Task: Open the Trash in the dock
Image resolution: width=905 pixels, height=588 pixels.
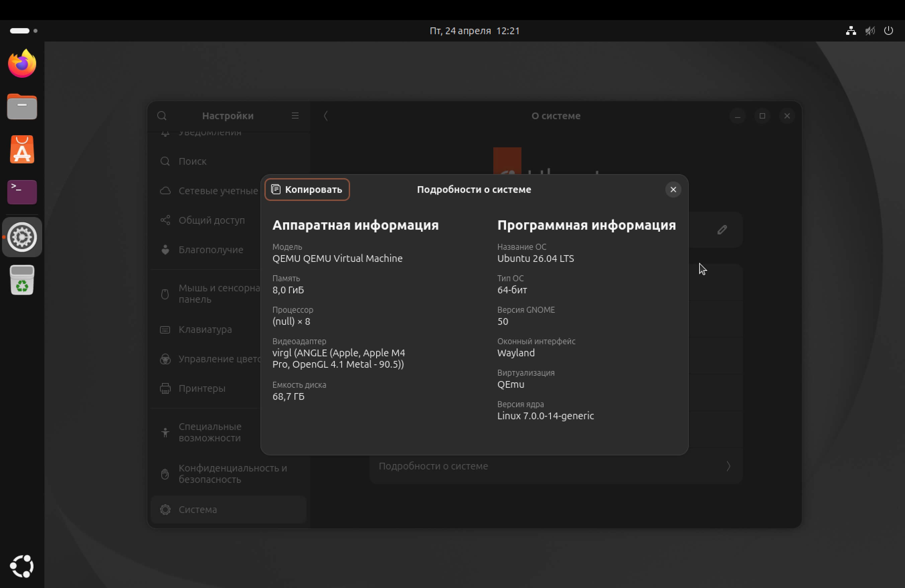Action: click(22, 280)
